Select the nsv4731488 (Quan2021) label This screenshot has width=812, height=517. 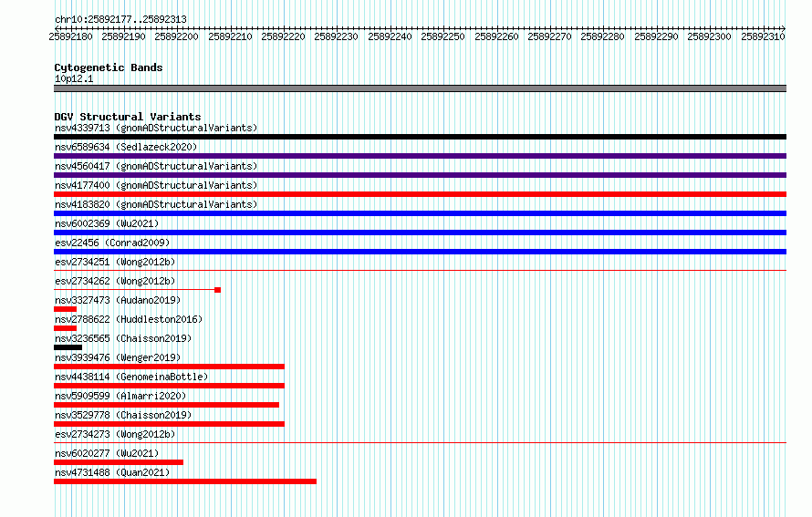pyautogui.click(x=112, y=472)
